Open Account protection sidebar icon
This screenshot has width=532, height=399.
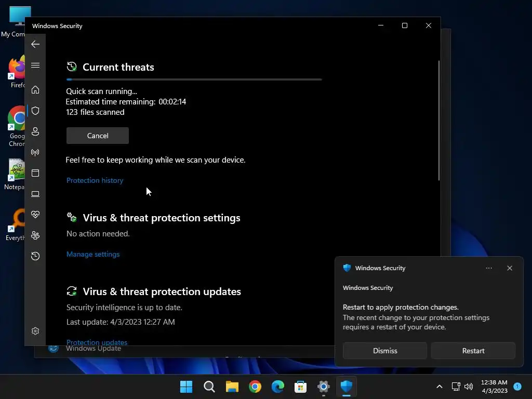coord(35,131)
